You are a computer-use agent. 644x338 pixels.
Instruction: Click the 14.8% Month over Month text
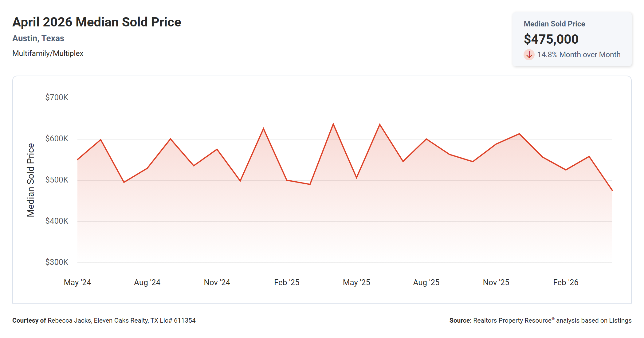point(579,55)
